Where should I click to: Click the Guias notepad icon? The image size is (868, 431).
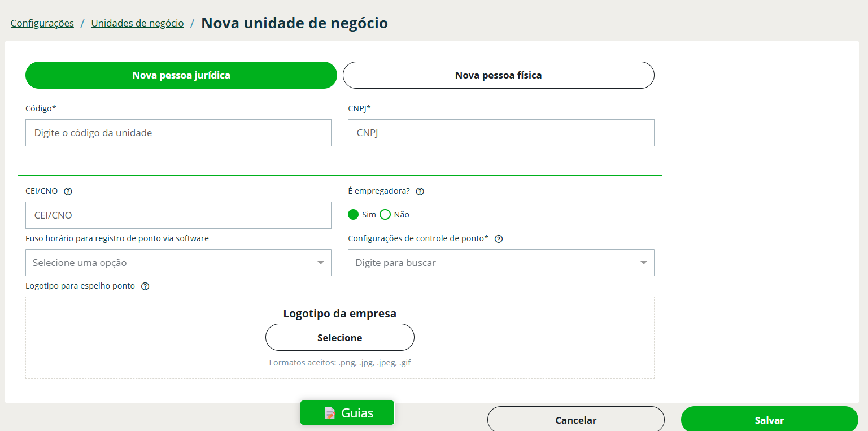[x=330, y=413]
